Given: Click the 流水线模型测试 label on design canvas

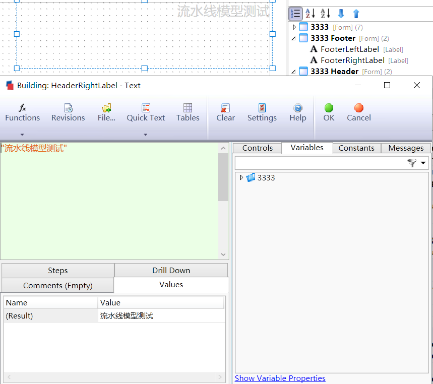Looking at the screenshot, I should (223, 11).
